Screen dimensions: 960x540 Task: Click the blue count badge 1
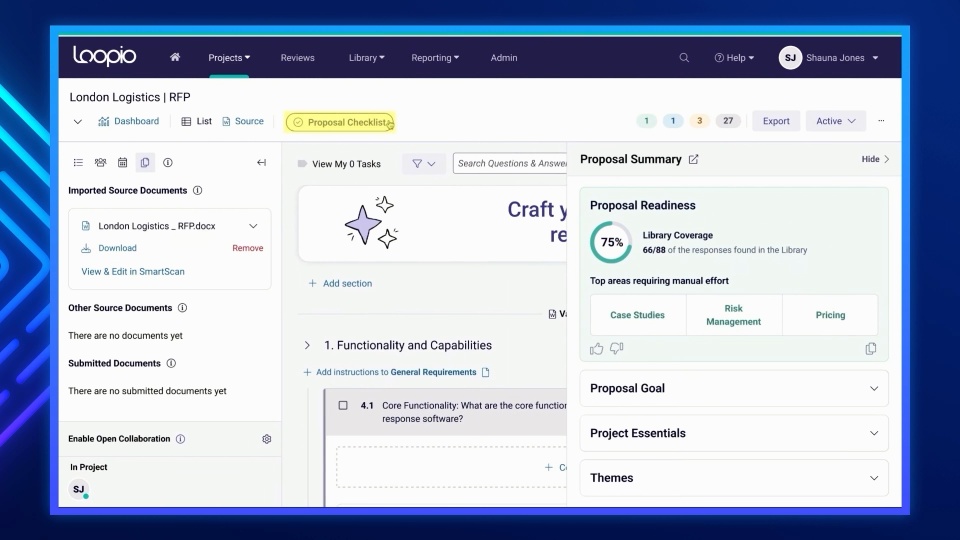point(673,121)
